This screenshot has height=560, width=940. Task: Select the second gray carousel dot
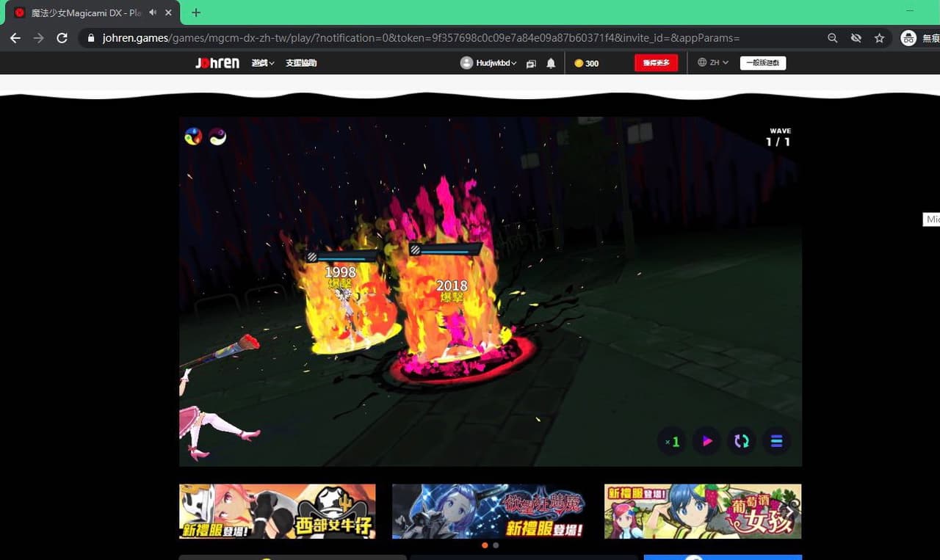point(496,545)
